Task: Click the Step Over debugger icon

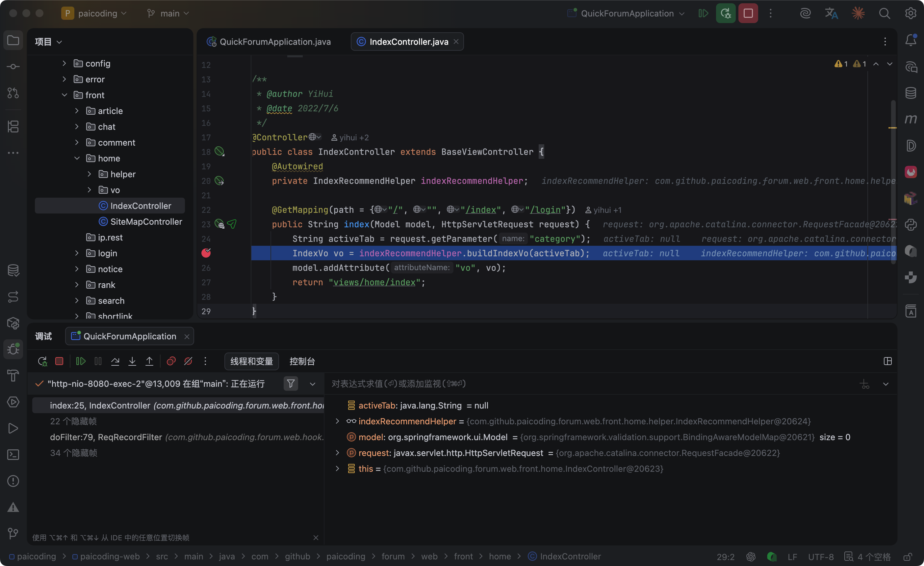Action: point(115,361)
